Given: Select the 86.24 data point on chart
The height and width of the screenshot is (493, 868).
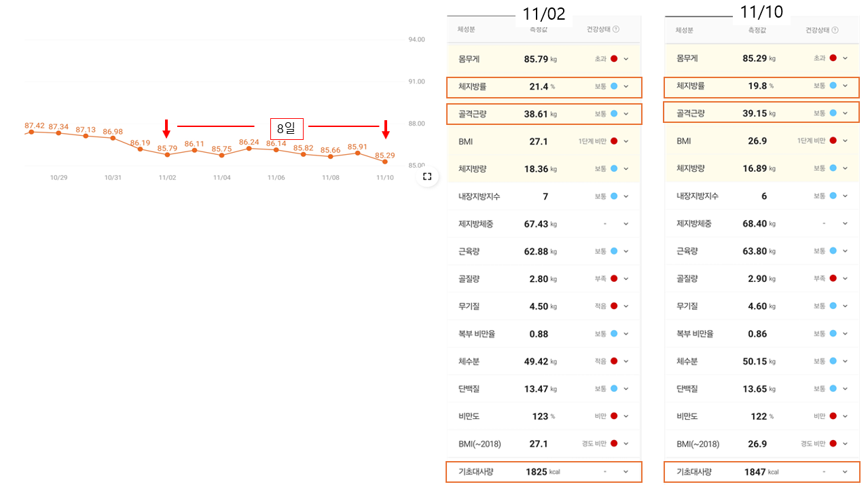Looking at the screenshot, I should click(249, 148).
